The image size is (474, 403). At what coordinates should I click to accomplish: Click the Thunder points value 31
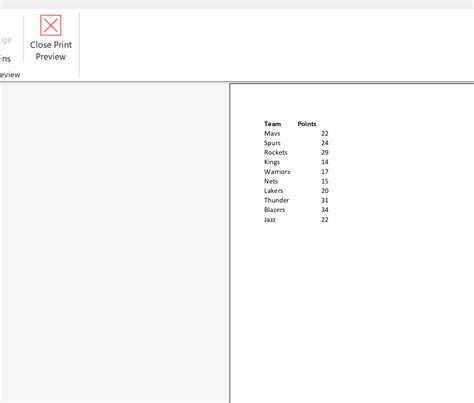(325, 200)
